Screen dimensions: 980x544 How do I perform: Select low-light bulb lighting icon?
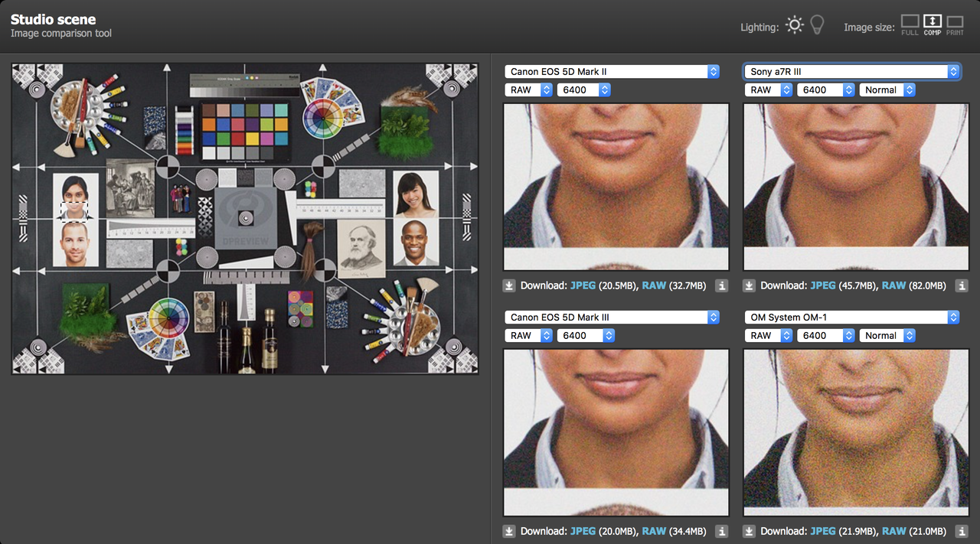point(818,25)
